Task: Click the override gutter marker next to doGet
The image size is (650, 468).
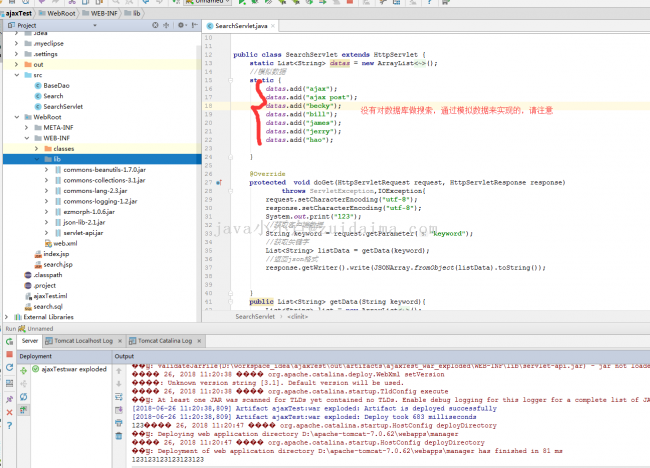Action: (x=219, y=182)
